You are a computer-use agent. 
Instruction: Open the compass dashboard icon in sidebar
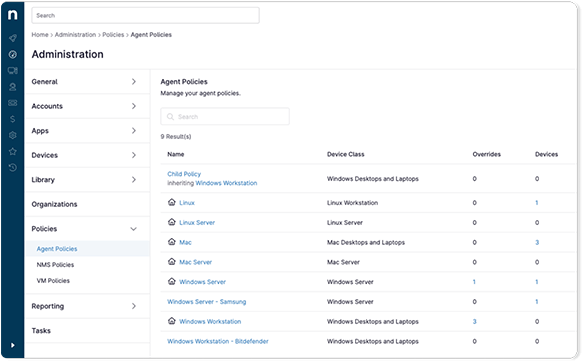coord(13,54)
